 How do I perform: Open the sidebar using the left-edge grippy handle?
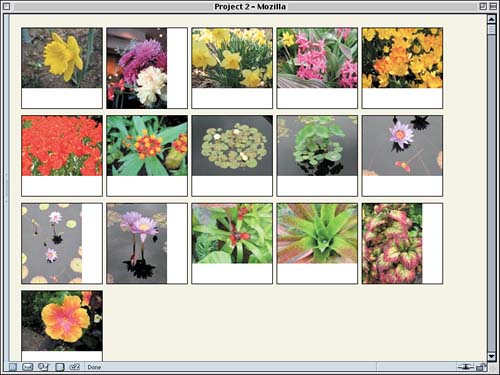pyautogui.click(x=6, y=187)
